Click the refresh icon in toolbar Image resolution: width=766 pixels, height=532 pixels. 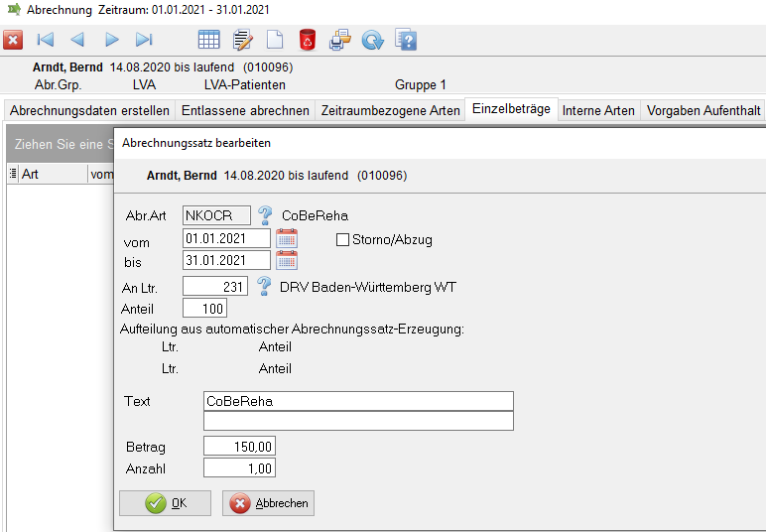coord(372,40)
